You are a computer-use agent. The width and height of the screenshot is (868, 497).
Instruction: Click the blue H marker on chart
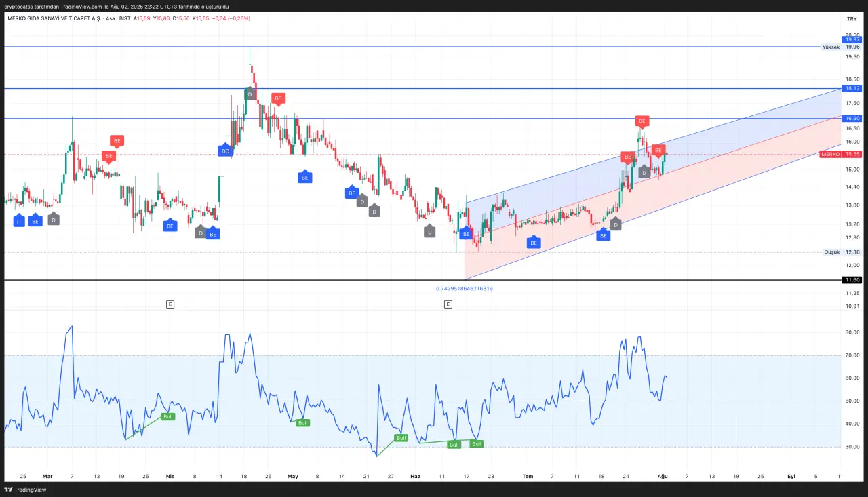point(19,221)
